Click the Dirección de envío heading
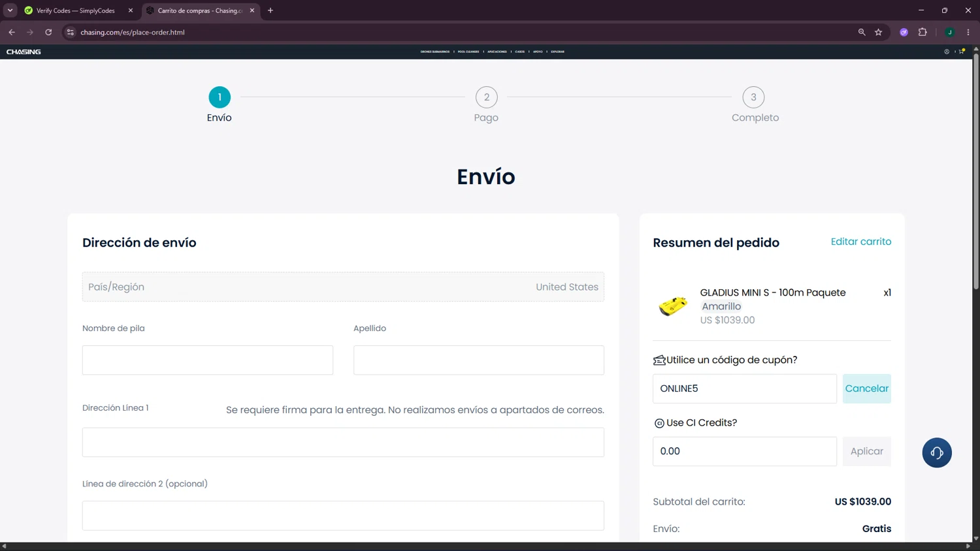Viewport: 980px width, 551px height. coord(139,243)
